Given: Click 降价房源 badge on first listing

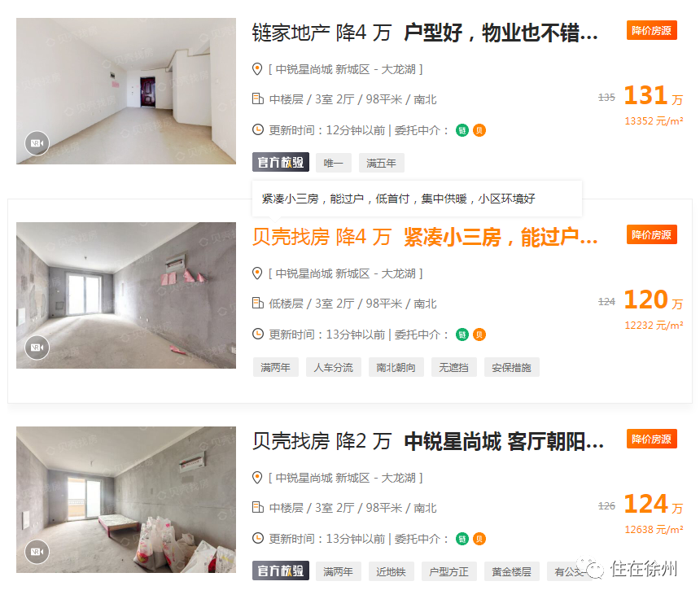Looking at the screenshot, I should coord(652,30).
